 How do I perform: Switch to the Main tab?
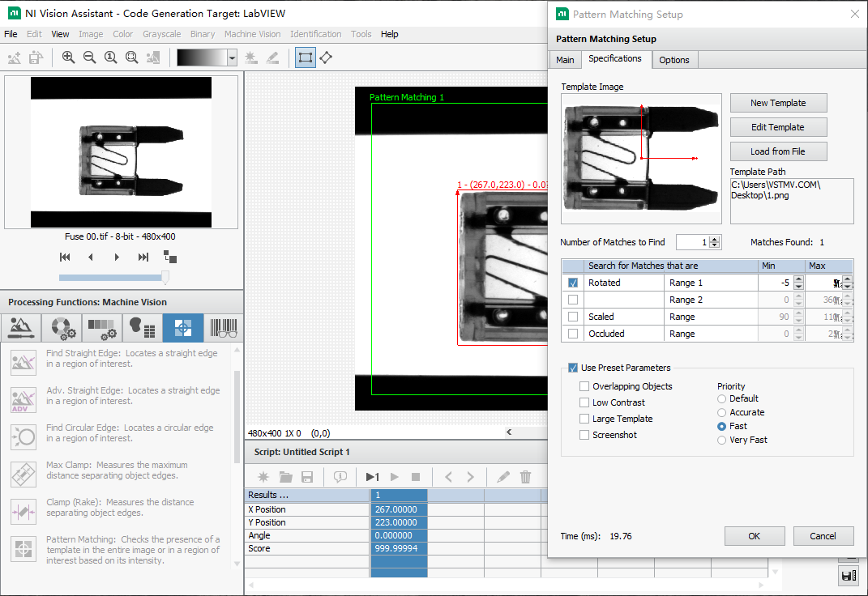[x=565, y=60]
